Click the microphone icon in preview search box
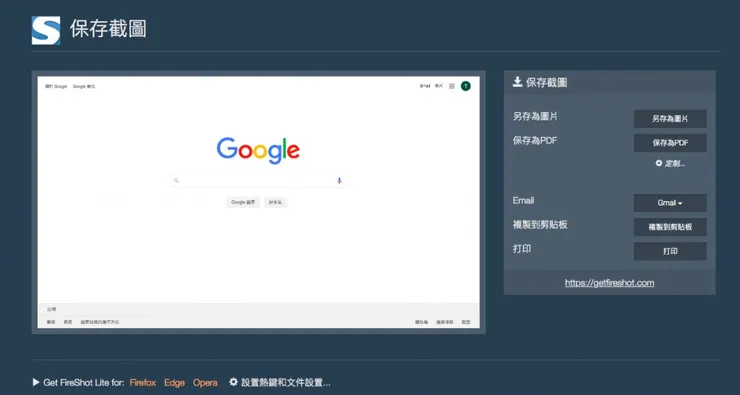 [x=339, y=180]
